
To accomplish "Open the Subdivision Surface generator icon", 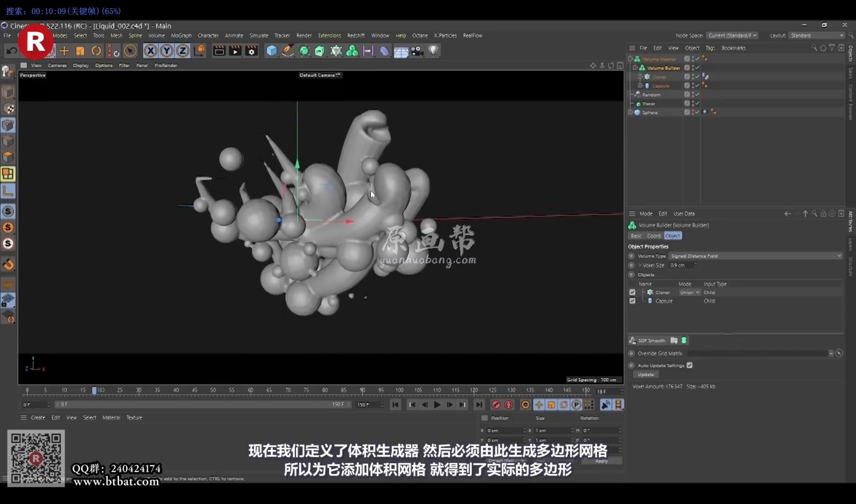I will pos(304,50).
